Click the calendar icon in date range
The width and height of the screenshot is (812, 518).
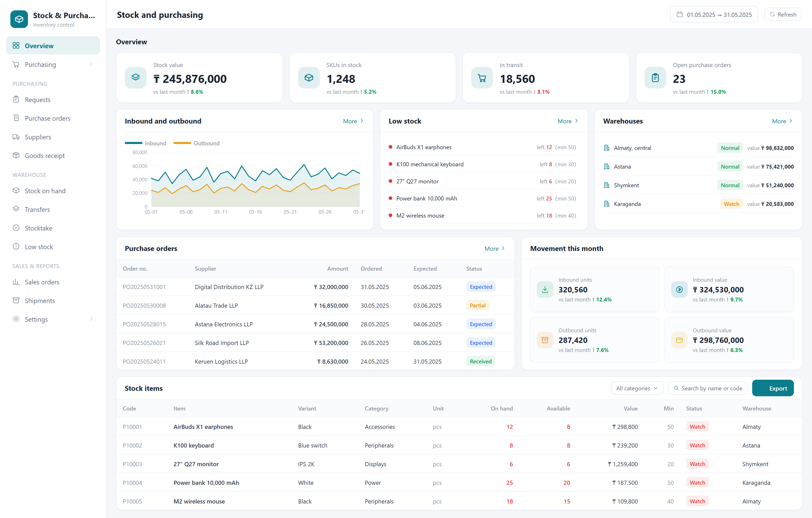(x=679, y=15)
